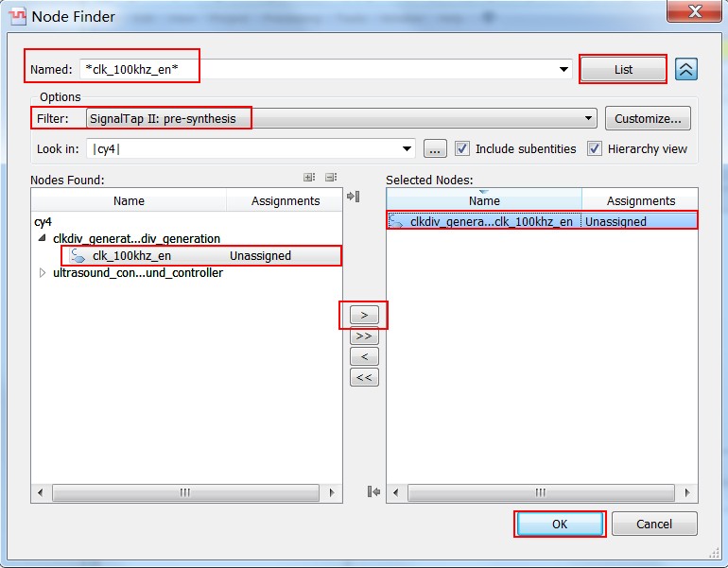Click Name header in Nodes Found
Image resolution: width=728 pixels, height=568 pixels.
(x=129, y=200)
